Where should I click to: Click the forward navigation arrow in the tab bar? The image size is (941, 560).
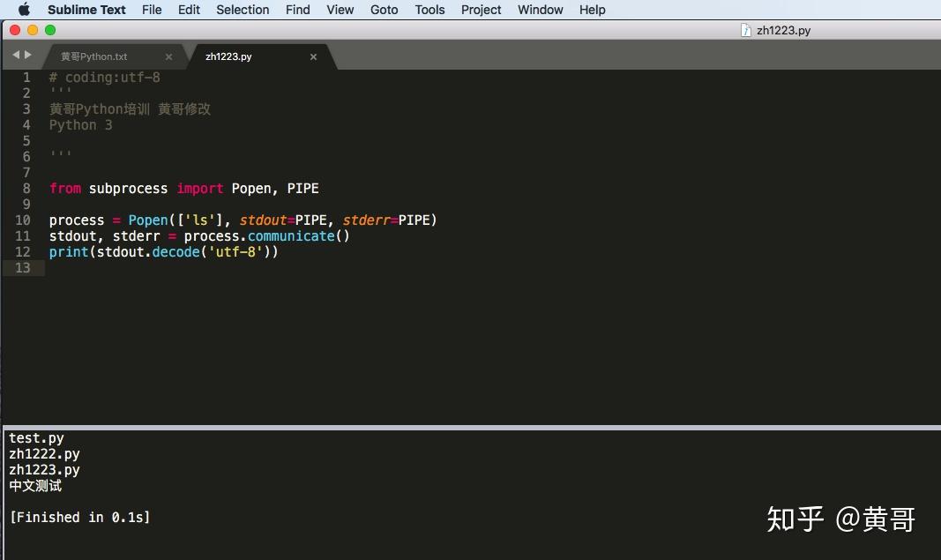pos(27,54)
